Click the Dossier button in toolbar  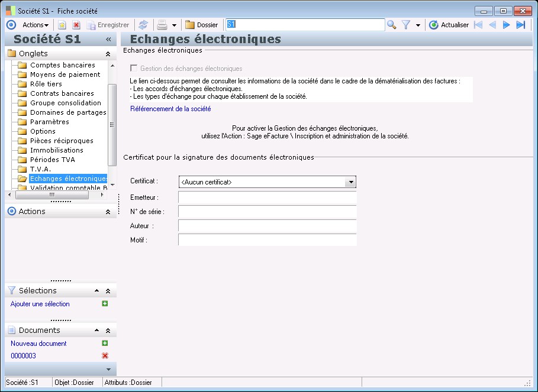(x=202, y=25)
